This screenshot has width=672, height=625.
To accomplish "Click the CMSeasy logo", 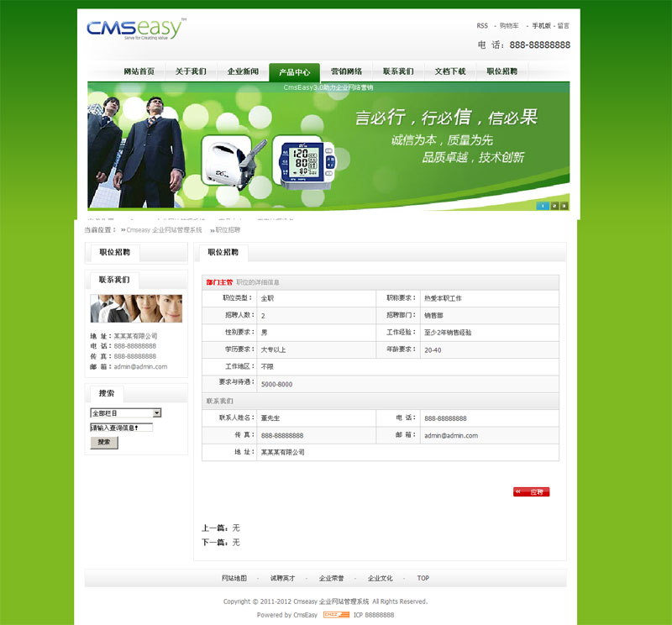I will (x=134, y=30).
